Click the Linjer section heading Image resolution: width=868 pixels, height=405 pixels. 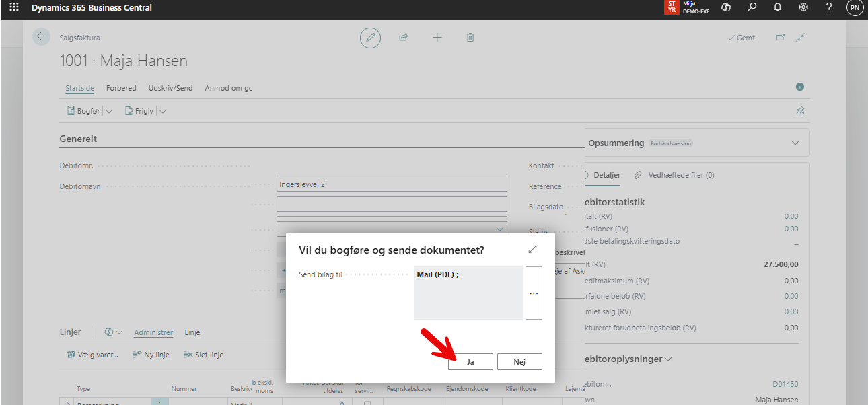click(x=70, y=332)
